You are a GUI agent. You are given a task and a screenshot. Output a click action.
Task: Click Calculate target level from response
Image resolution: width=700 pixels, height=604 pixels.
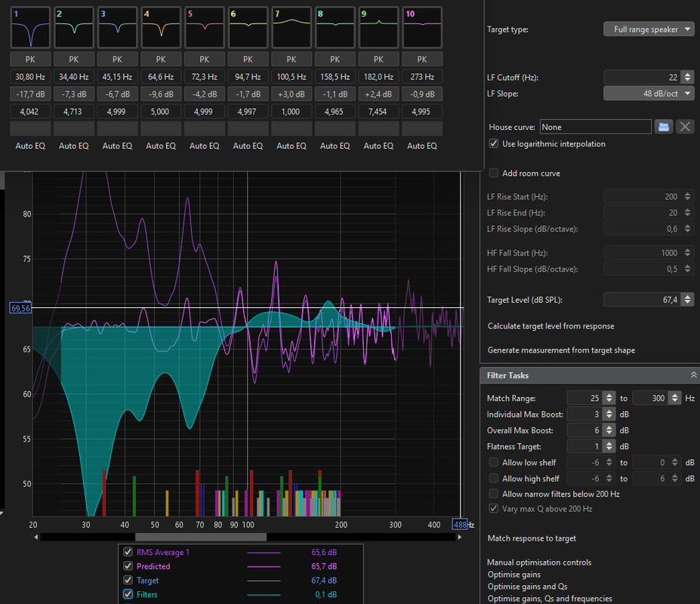tap(551, 326)
